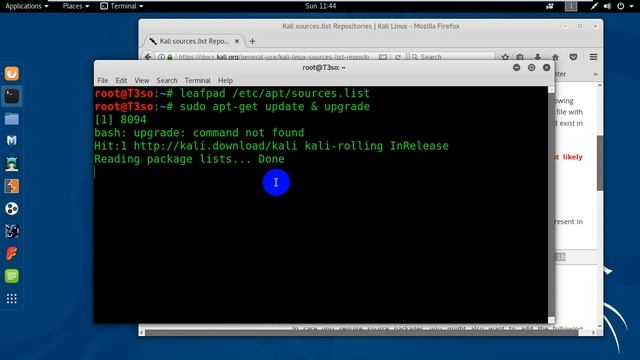Close the terminal window

coord(547,68)
